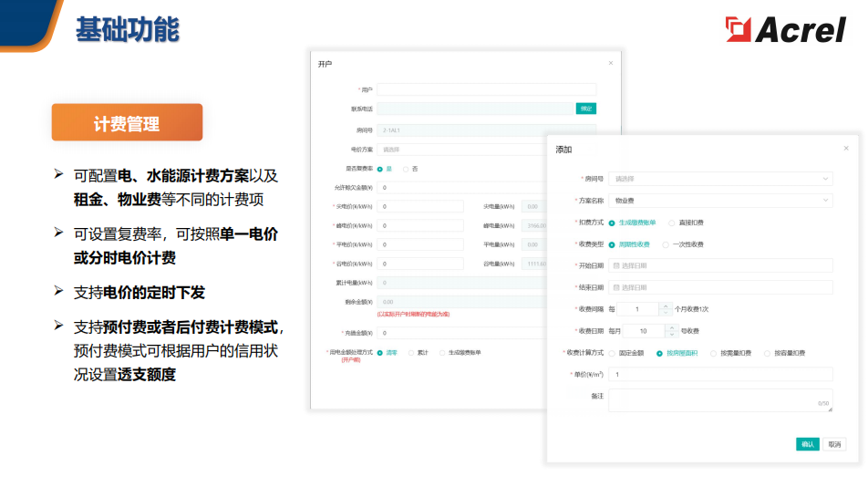Click the 取消 button
This screenshot has width=868, height=487.
point(834,444)
